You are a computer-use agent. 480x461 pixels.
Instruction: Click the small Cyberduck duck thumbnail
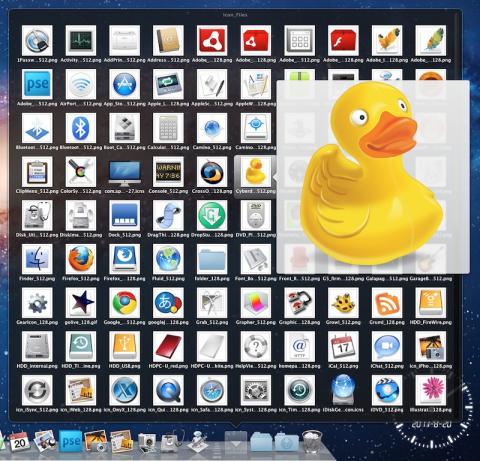[x=256, y=172]
